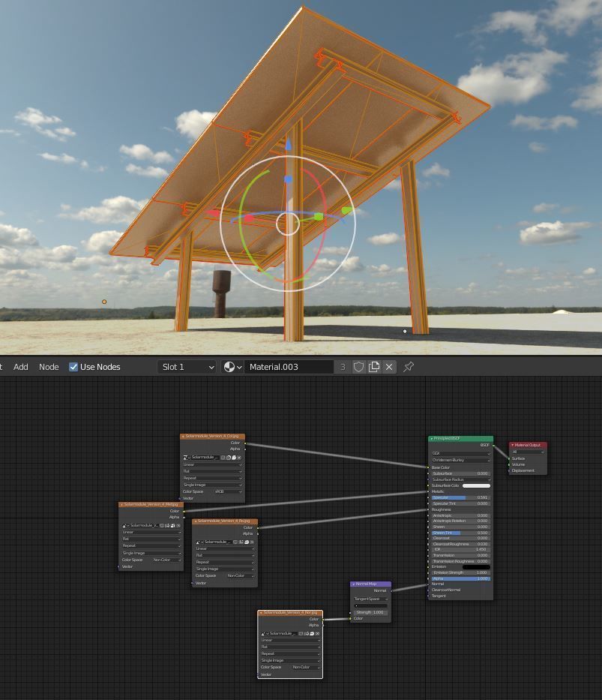The image size is (602, 700).
Task: Click the white rotate gizmo center circle
Action: click(288, 224)
